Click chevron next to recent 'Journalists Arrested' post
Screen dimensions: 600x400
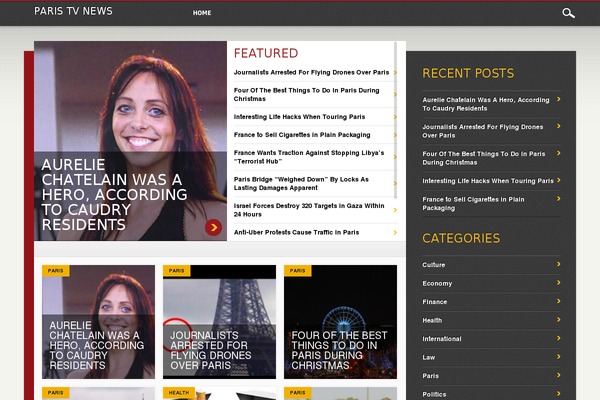point(559,126)
